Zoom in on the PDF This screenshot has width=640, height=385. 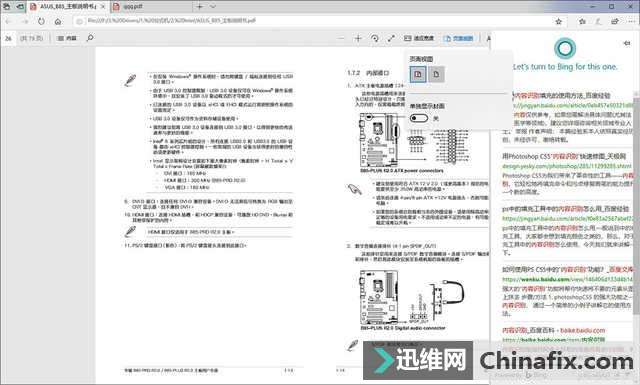pyautogui.click(x=358, y=38)
